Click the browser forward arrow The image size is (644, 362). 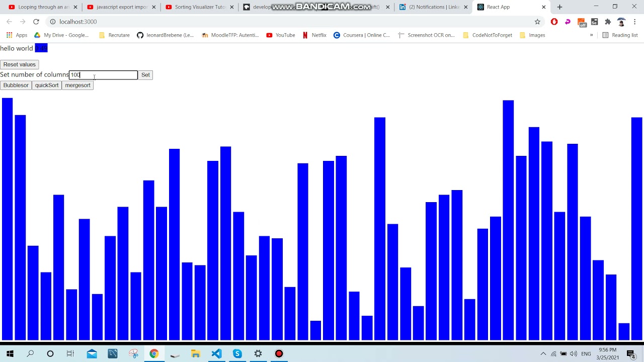[x=23, y=22]
